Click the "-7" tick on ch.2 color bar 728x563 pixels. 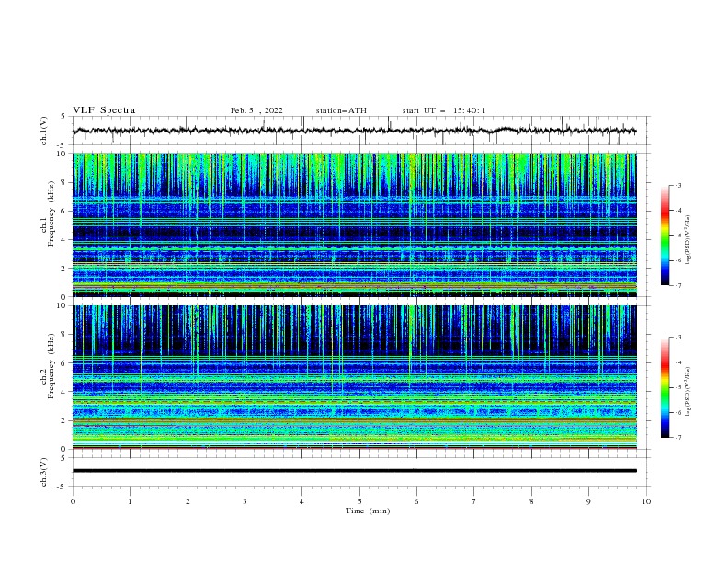[x=678, y=438]
